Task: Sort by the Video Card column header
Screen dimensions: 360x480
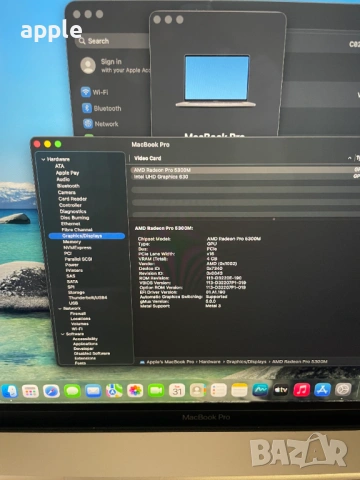Action: [148, 158]
